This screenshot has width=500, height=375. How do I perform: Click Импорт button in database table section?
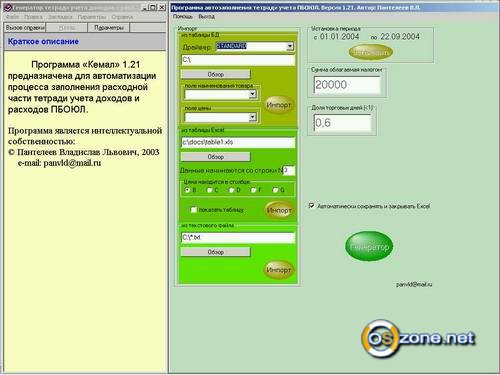pos(279,105)
